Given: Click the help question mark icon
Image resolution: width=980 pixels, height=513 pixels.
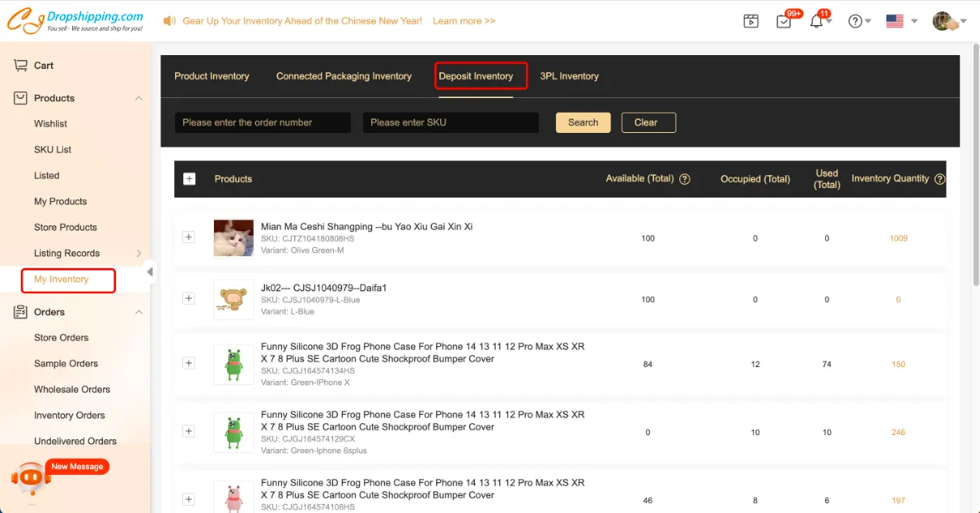Looking at the screenshot, I should click(855, 22).
